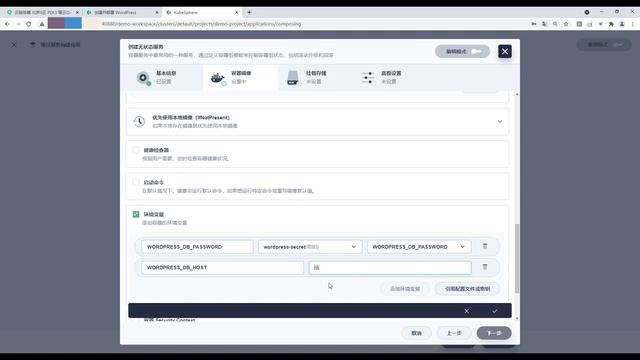Click the disc icon of basic info step
Screen dimensions: 640x360
[143, 78]
